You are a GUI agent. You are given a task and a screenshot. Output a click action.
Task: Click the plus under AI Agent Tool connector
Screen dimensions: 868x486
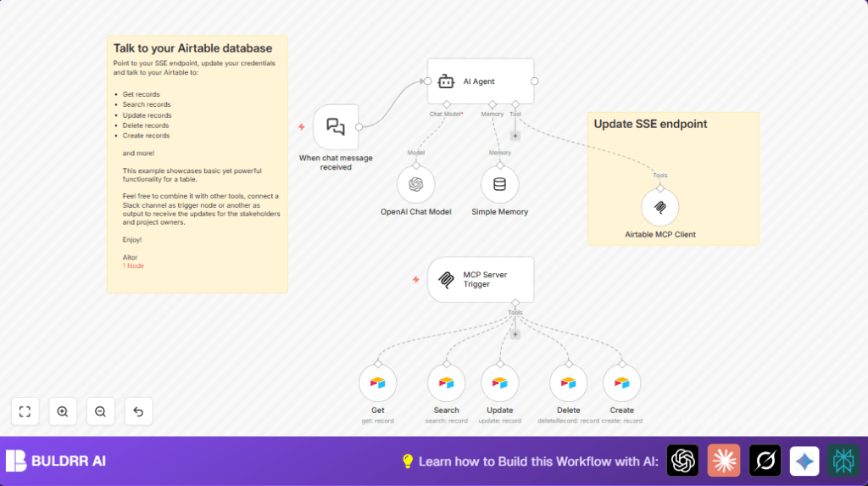pos(515,136)
